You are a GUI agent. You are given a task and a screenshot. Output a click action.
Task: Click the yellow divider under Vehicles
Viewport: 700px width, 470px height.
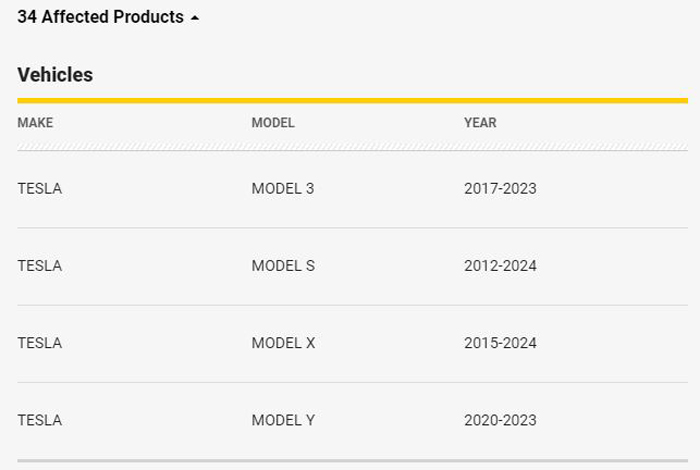click(x=353, y=100)
